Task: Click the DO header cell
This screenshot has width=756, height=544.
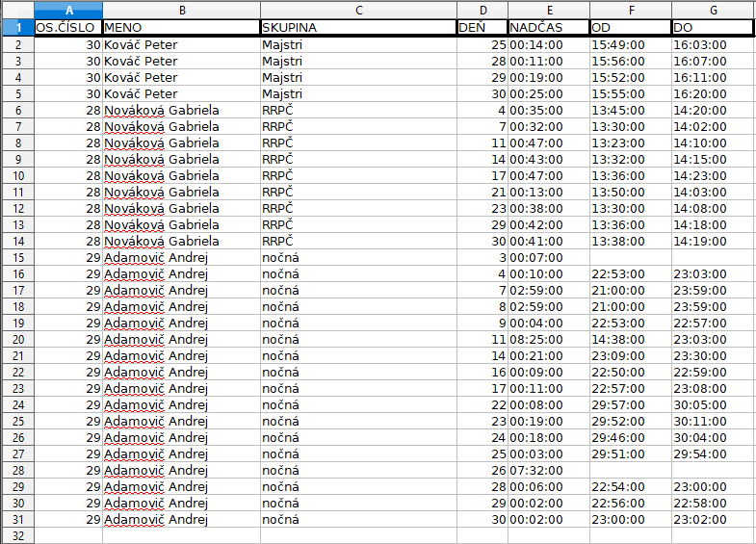Action: [713, 28]
